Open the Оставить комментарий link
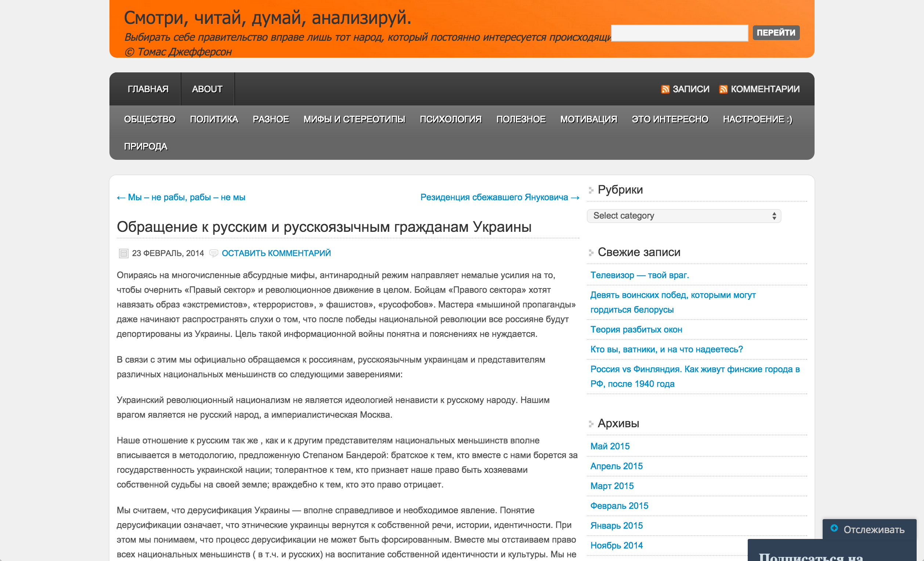 276,253
